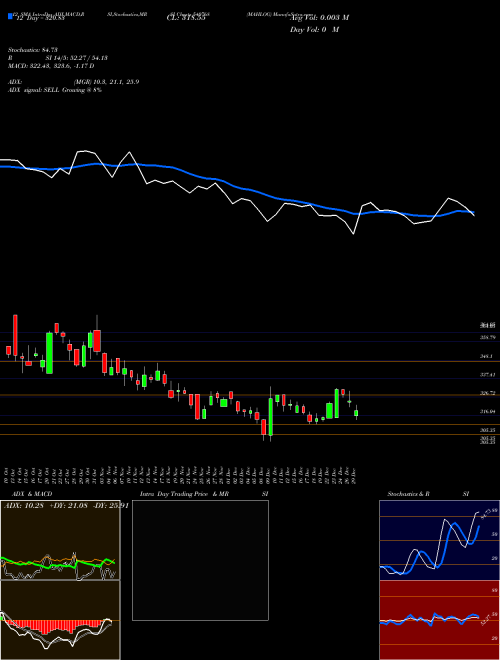Click the red MACD histogram panel
The height and width of the screenshot is (660, 500).
60,620
